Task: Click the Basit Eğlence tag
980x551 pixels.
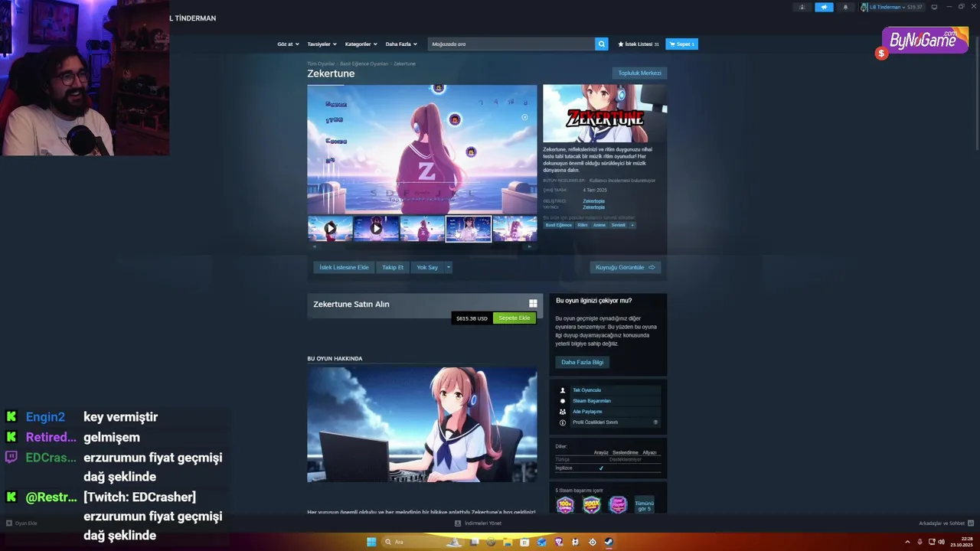Action: [558, 225]
